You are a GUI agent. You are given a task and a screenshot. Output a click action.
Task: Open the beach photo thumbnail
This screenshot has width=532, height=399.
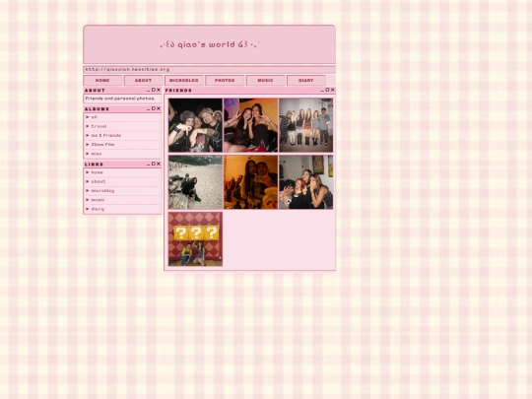click(195, 182)
